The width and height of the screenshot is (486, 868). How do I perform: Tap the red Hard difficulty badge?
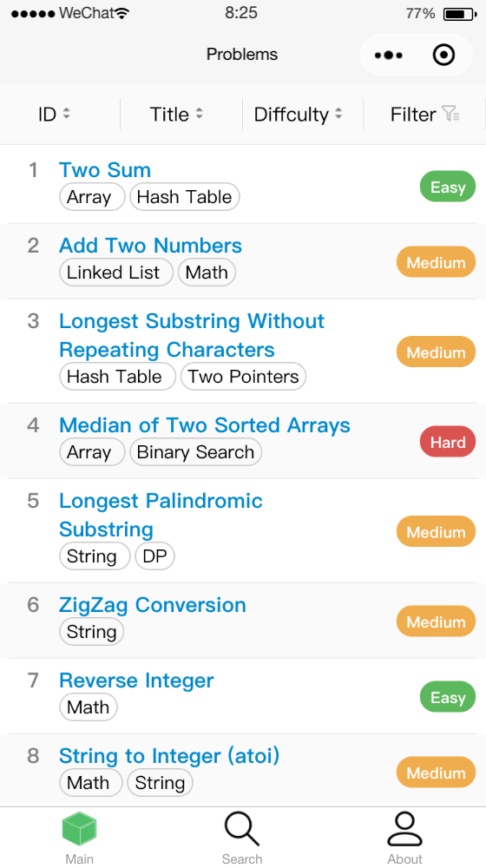click(448, 442)
